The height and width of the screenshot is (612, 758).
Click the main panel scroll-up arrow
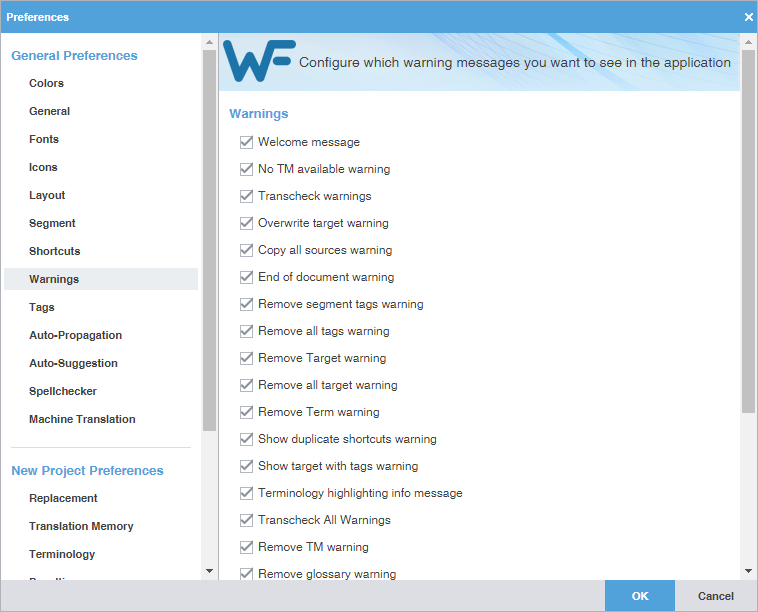748,43
